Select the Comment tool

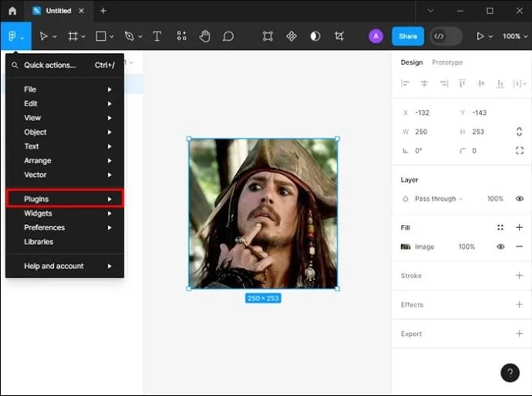(x=228, y=36)
